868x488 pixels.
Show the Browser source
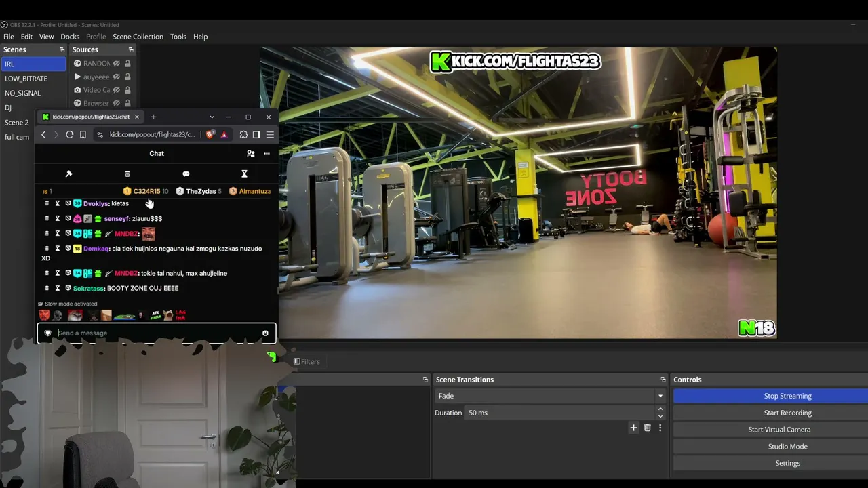[117, 104]
